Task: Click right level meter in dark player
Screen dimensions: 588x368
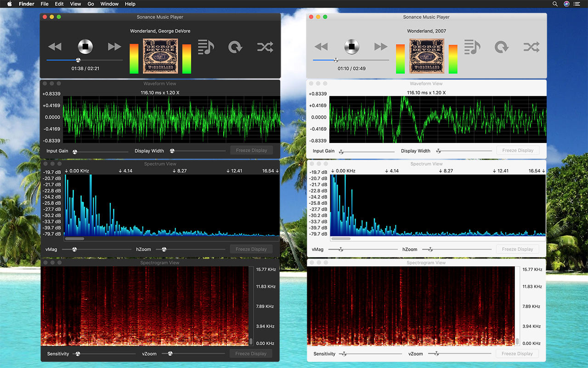Action: coord(187,59)
